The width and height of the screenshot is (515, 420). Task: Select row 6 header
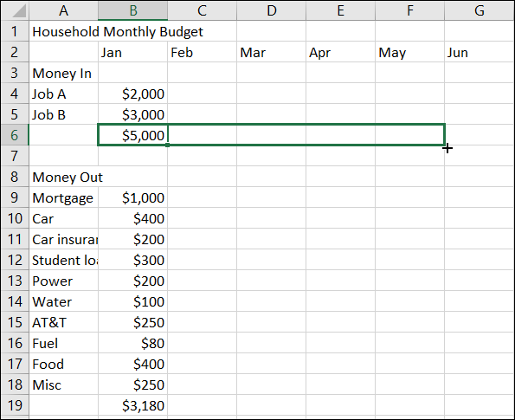(15, 135)
